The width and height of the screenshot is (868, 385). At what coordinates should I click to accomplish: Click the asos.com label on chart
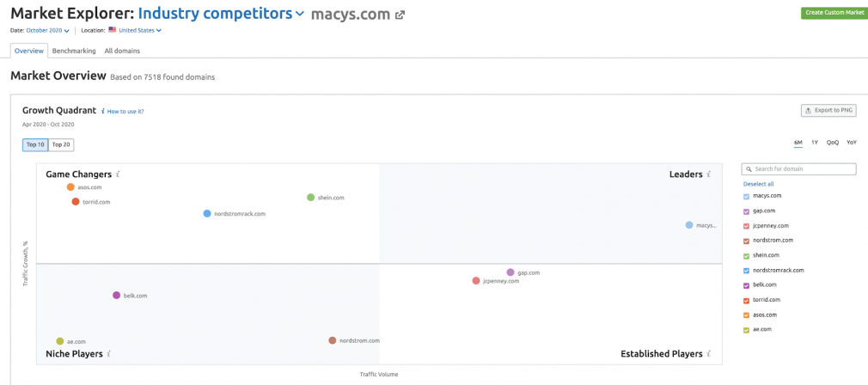tap(89, 187)
